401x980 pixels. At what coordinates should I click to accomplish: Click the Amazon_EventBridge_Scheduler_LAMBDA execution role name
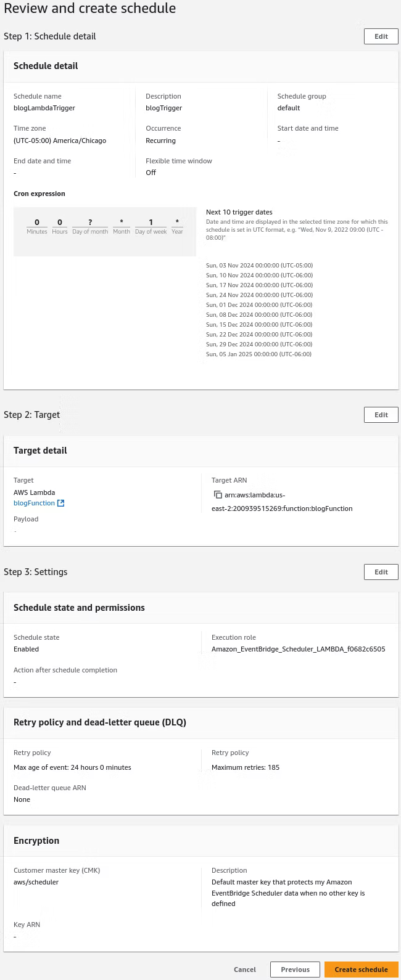[299, 649]
